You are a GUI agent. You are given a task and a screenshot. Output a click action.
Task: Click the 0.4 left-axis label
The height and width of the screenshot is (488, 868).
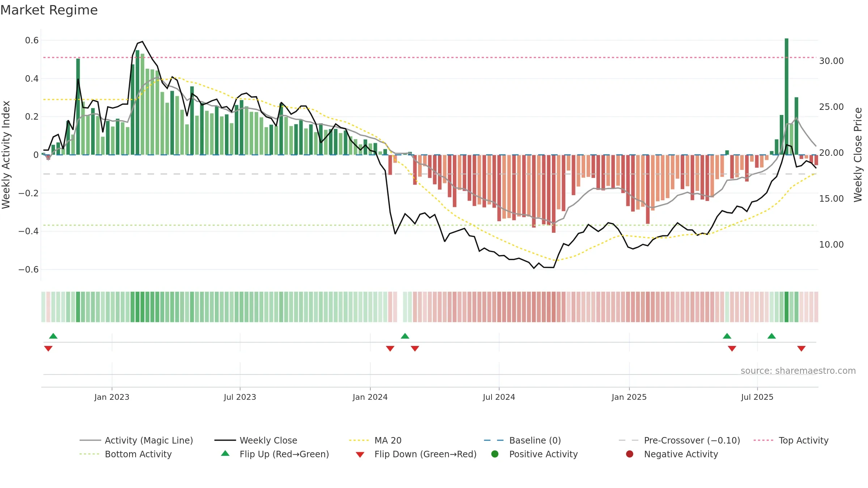(32, 78)
